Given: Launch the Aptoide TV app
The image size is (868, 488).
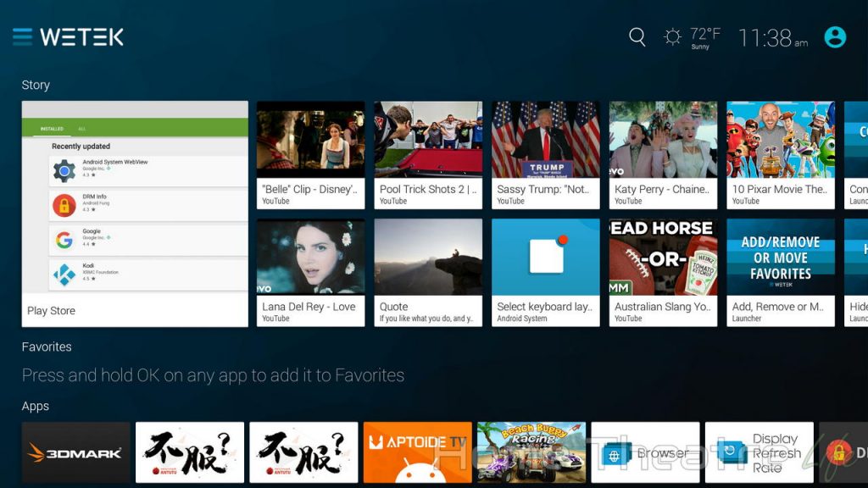Looking at the screenshot, I should click(x=417, y=452).
